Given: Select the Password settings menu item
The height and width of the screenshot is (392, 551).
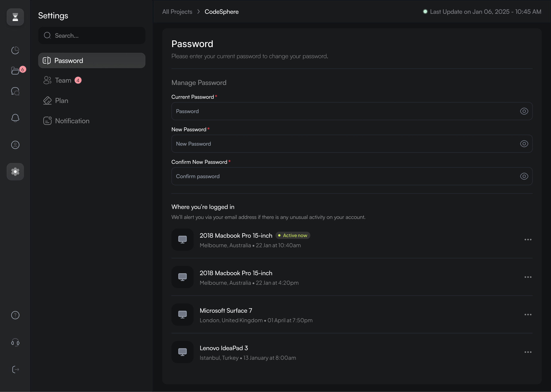Looking at the screenshot, I should point(92,60).
